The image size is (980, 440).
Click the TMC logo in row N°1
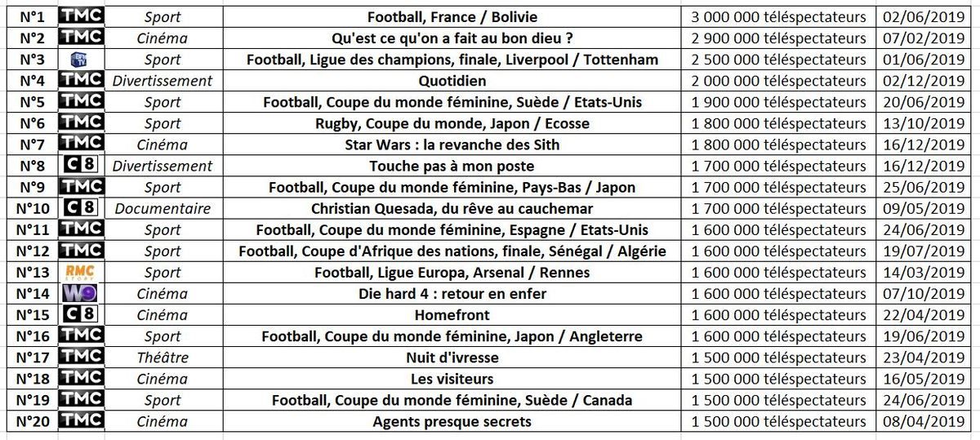click(82, 16)
